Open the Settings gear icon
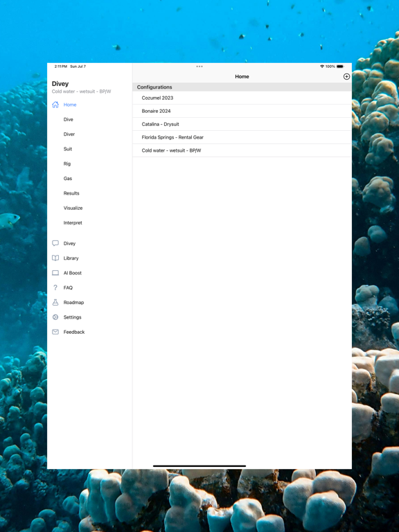Screen dimensions: 399x532 [x=55, y=317]
